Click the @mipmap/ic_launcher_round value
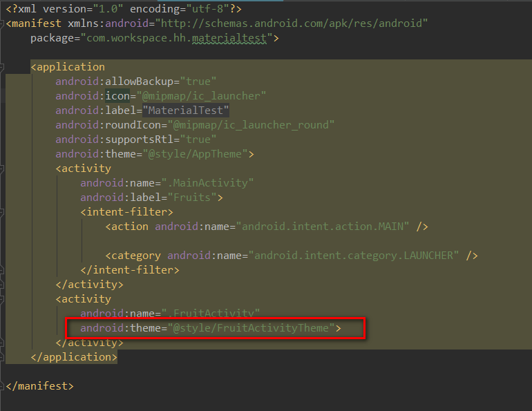 coord(251,125)
